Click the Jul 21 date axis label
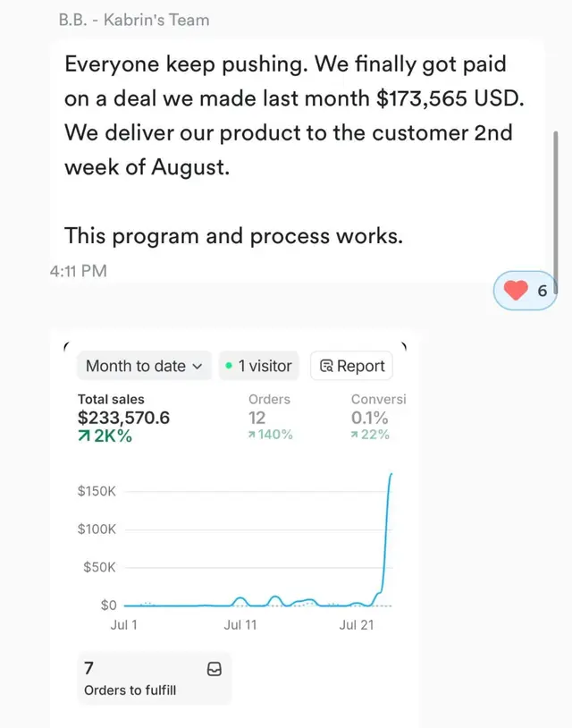This screenshot has width=572, height=728. (x=356, y=625)
